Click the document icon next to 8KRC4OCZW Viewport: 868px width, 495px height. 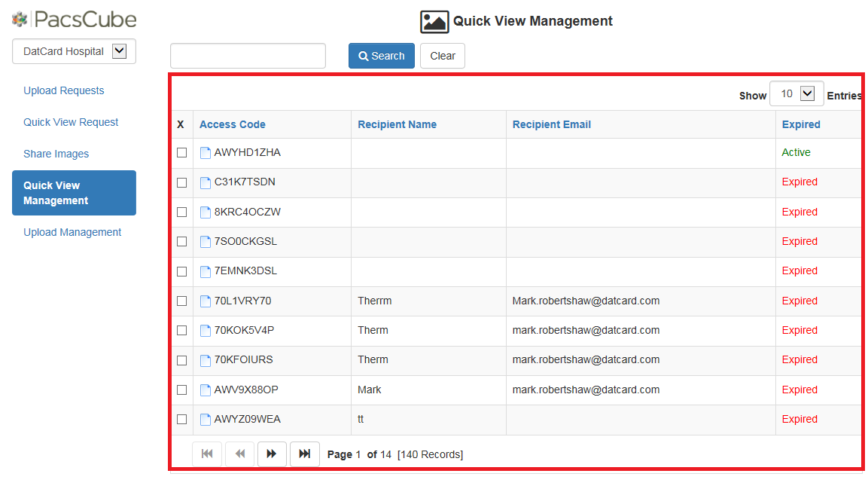click(206, 212)
